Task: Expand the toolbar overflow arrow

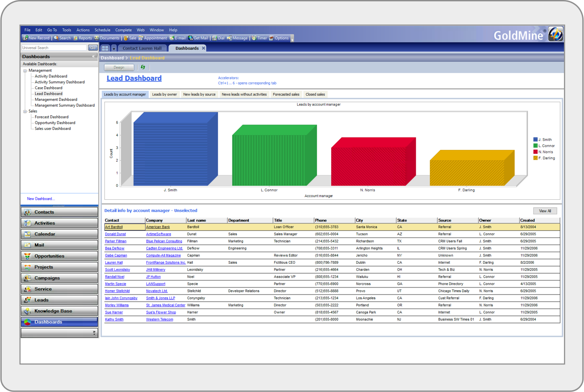Action: tap(292, 39)
